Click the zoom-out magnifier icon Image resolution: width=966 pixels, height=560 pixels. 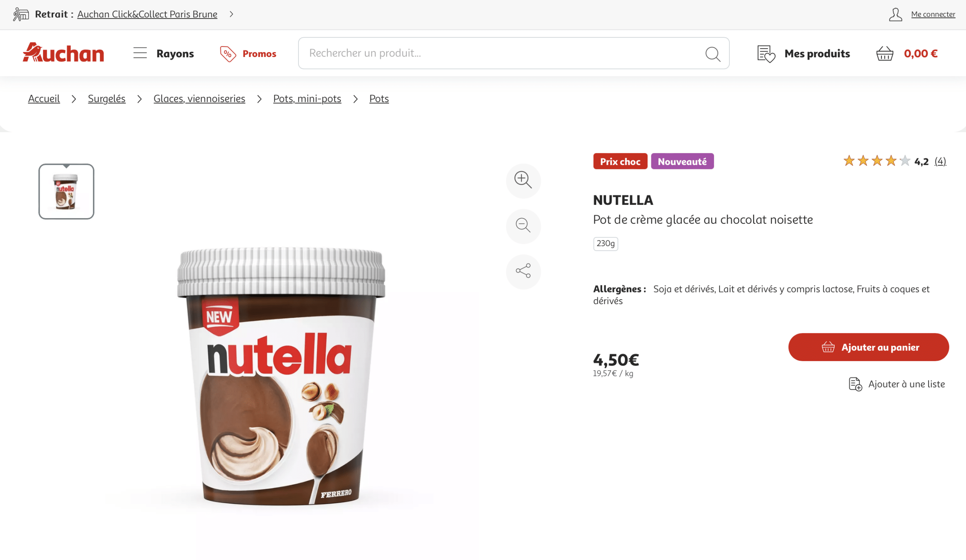523,226
